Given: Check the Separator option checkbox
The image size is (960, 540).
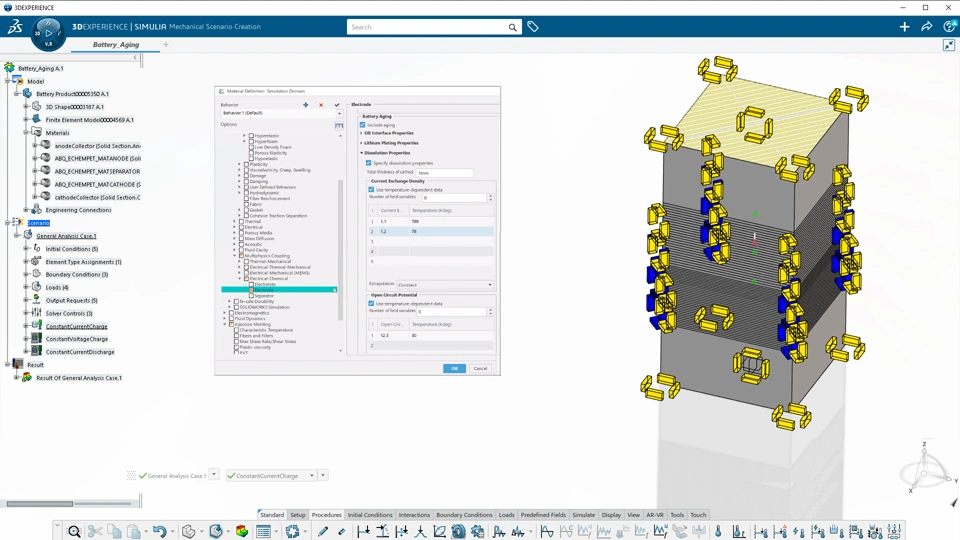Looking at the screenshot, I should (x=251, y=296).
